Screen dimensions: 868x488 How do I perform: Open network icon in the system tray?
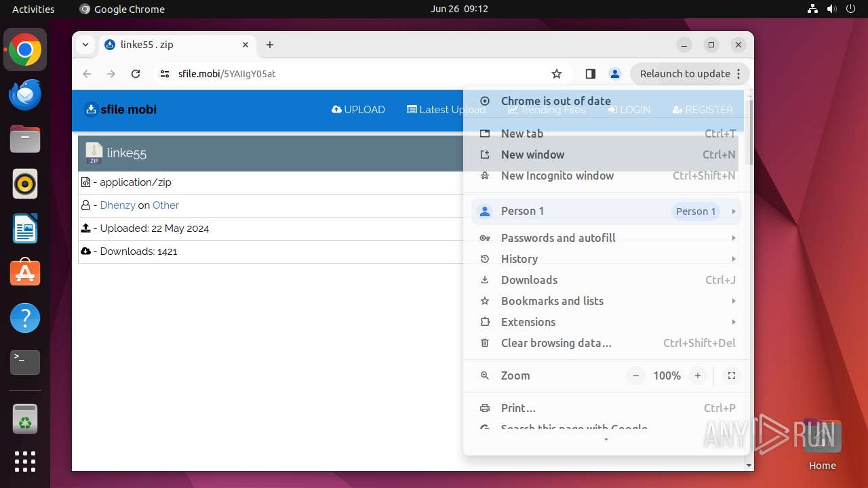click(x=812, y=9)
